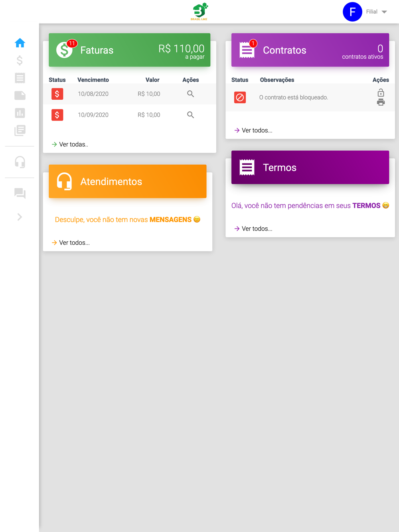399x532 pixels.
Task: Open the note-shaped sidebar icon
Action: click(20, 95)
